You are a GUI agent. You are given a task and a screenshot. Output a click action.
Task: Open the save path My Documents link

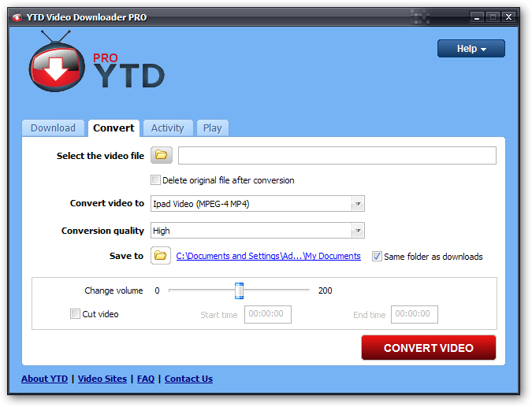[268, 256]
